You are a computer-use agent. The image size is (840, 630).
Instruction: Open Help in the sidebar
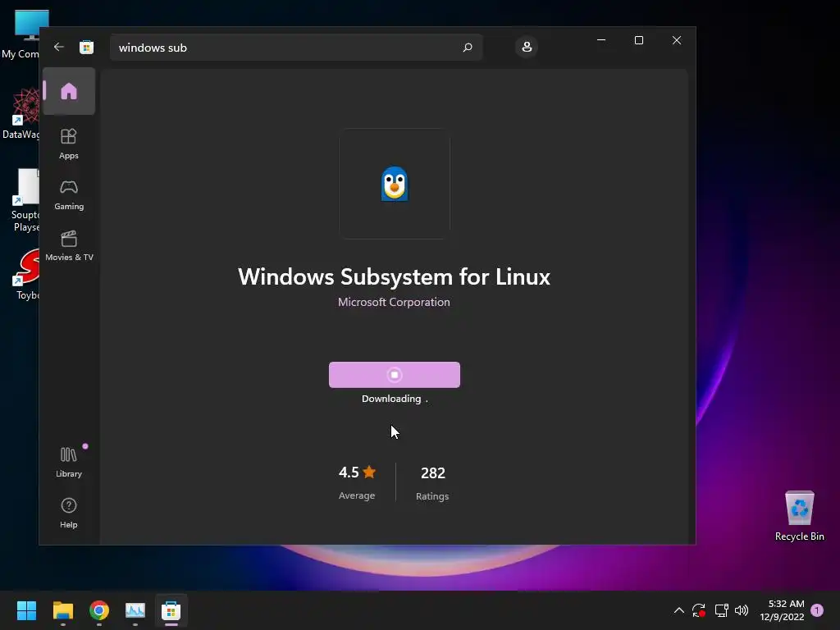69,513
